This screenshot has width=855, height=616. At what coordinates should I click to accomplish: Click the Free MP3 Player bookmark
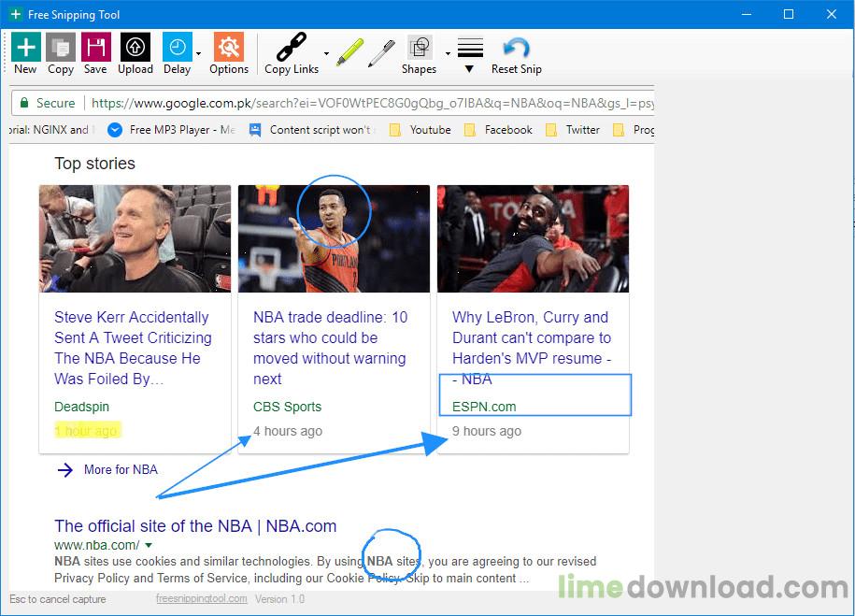[x=171, y=130]
